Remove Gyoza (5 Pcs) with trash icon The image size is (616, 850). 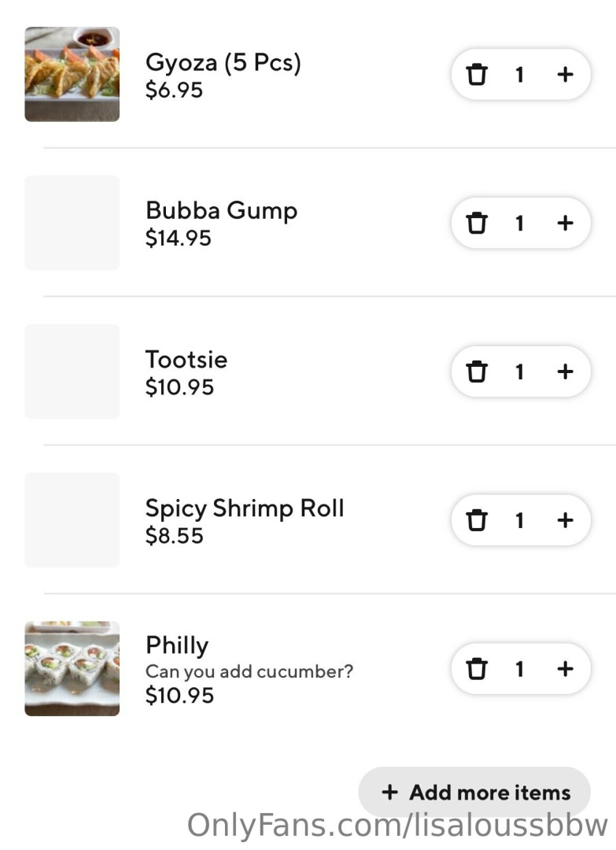pyautogui.click(x=477, y=75)
